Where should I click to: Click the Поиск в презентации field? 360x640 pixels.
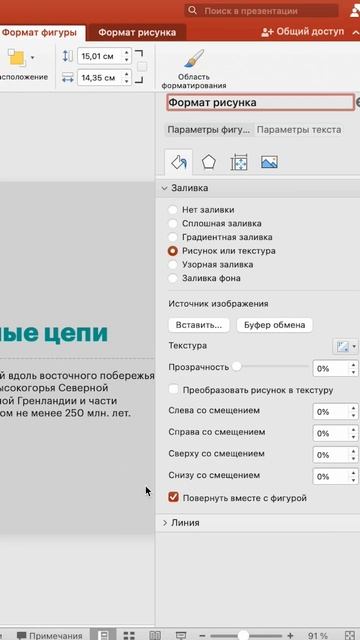(261, 11)
